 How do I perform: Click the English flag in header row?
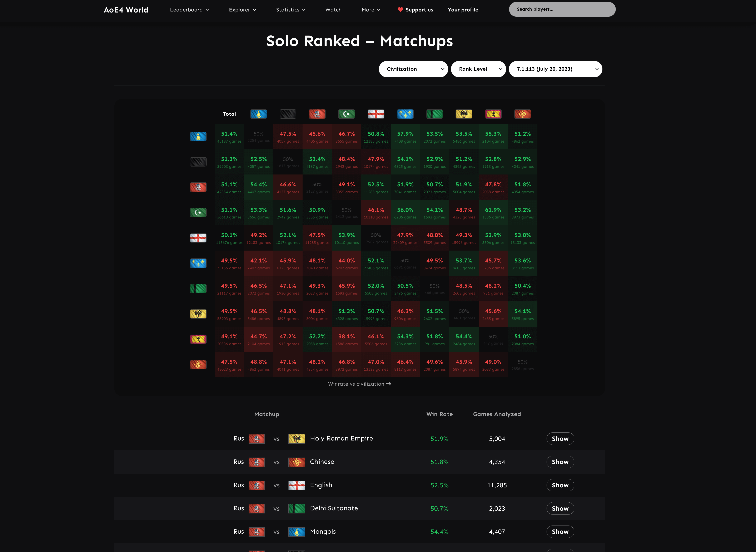(x=376, y=114)
